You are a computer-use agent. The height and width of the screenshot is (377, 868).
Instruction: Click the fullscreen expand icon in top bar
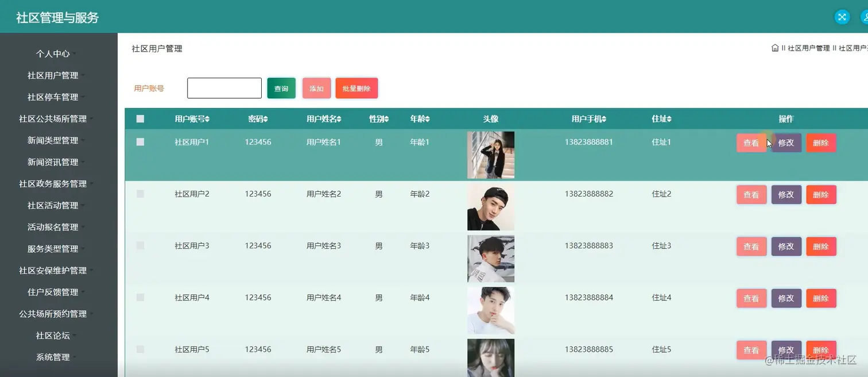coord(842,17)
